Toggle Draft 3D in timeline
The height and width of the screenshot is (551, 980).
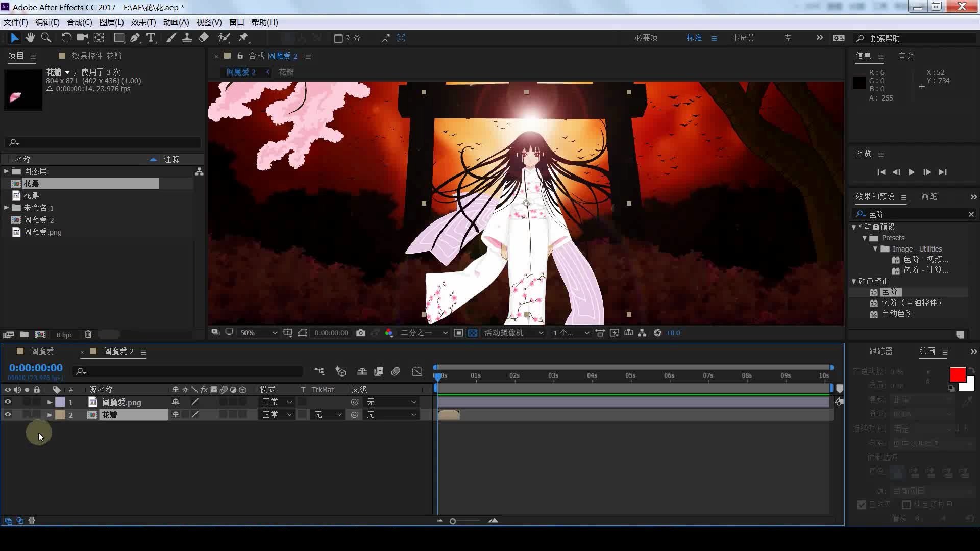340,371
